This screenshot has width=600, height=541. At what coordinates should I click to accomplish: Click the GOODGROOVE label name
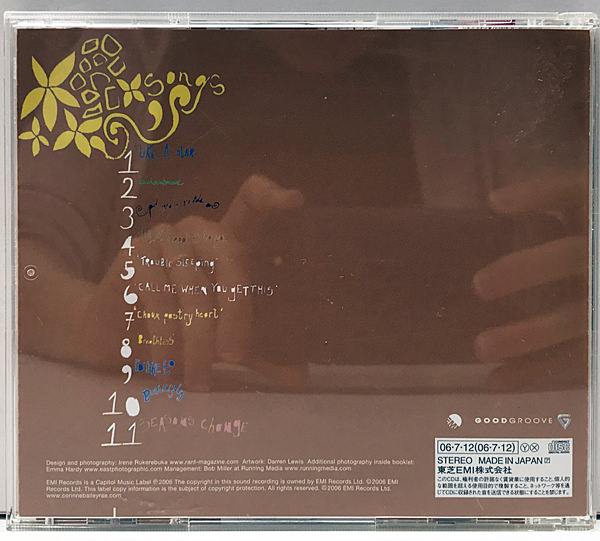coord(513,420)
